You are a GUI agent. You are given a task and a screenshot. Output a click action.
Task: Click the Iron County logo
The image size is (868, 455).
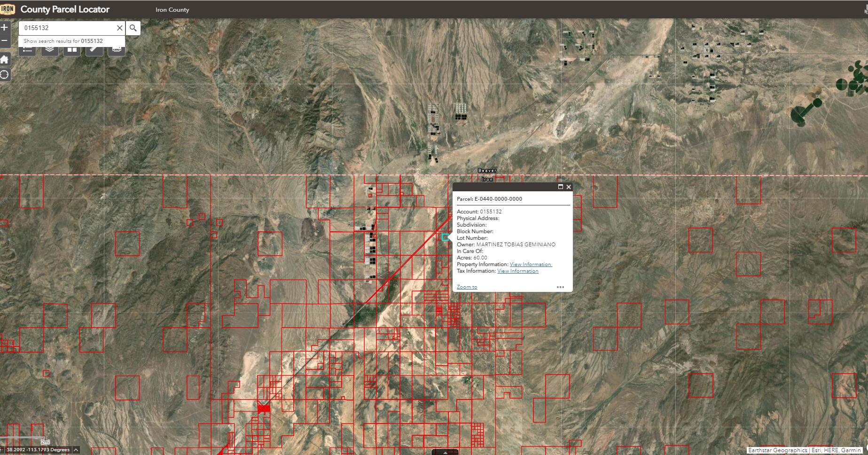point(8,9)
